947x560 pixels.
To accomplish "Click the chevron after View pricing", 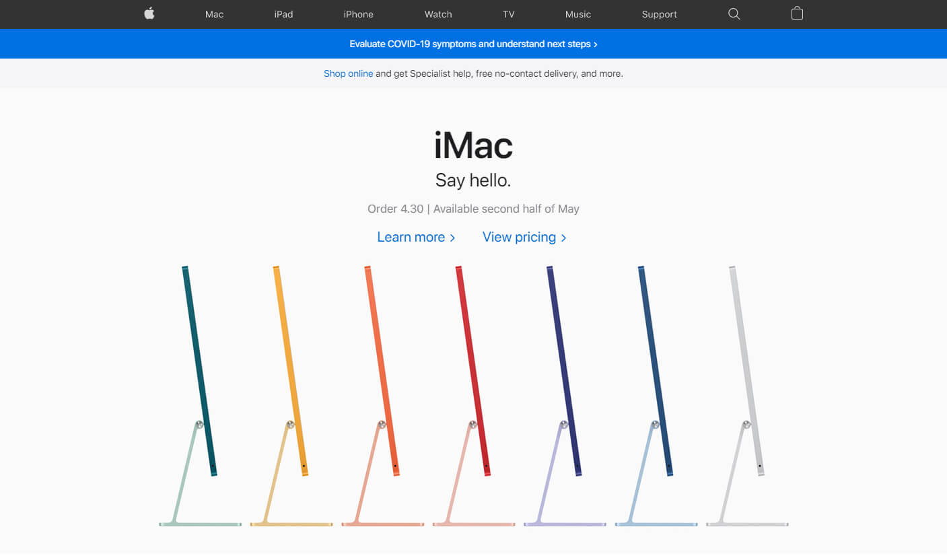I will [564, 237].
